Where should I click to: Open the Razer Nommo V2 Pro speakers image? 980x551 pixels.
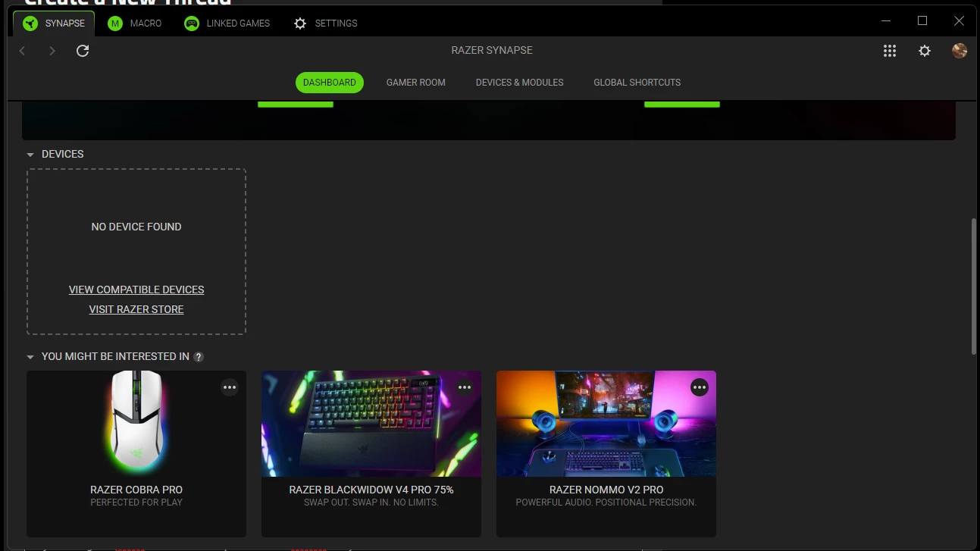[606, 423]
